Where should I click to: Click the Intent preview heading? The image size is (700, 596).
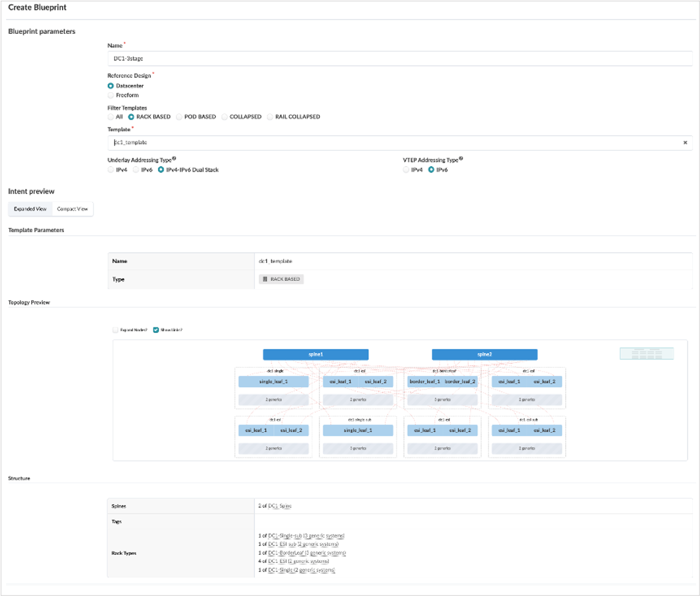[31, 191]
